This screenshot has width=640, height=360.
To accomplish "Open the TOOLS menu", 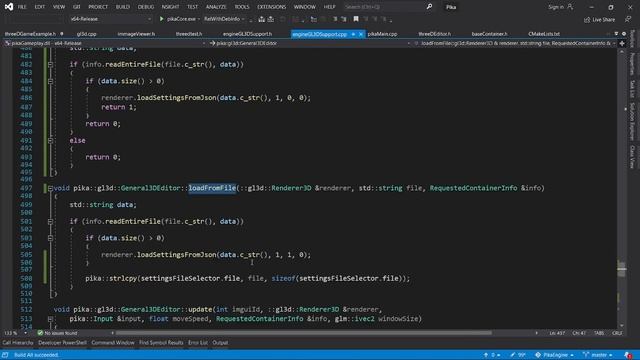I will point(242,7).
